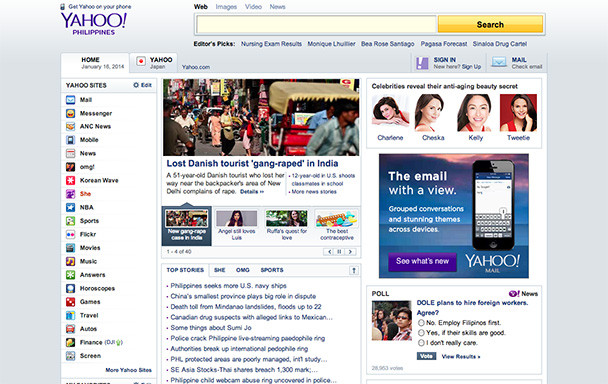Select the Screen icon

70,356
